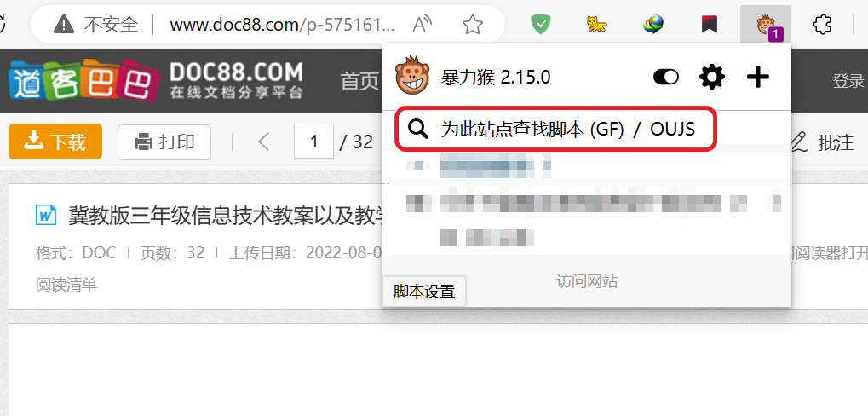
Task: Add page to favorites star icon
Action: pyautogui.click(x=472, y=25)
